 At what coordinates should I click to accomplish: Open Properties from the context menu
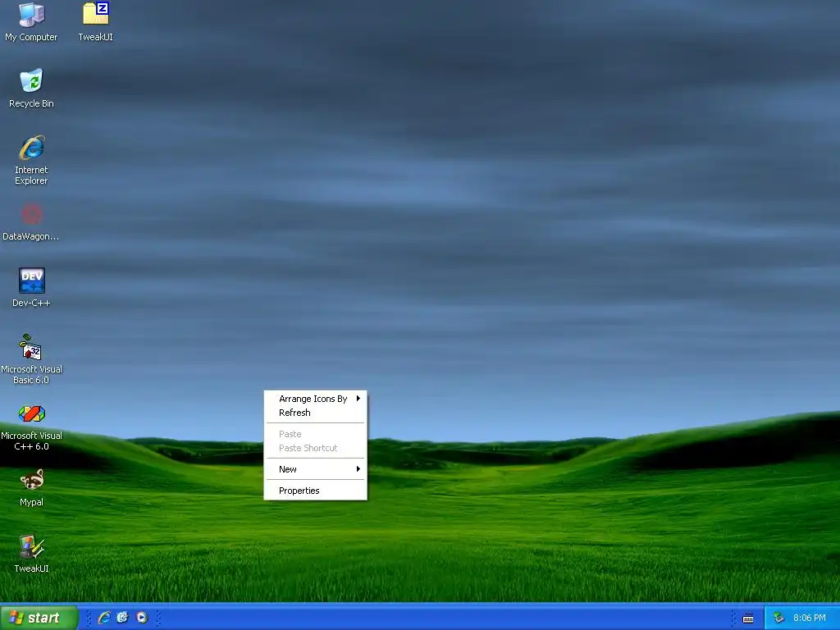coord(316,491)
